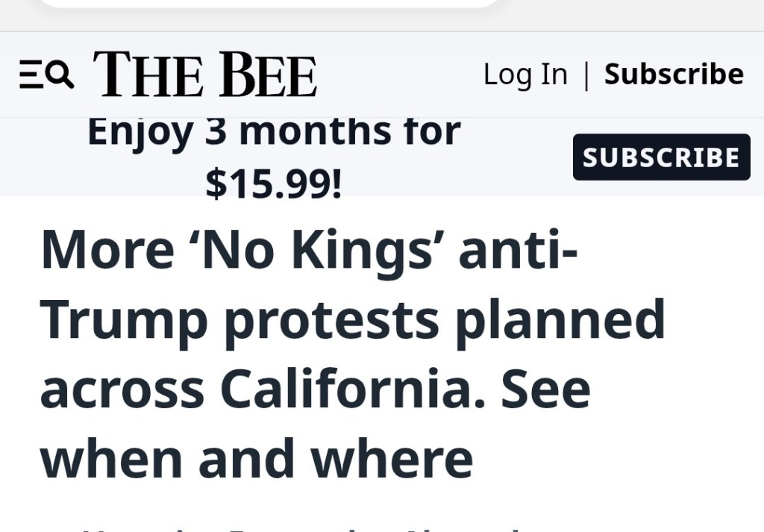Tap the words 'Trump protests planned'

(352, 319)
